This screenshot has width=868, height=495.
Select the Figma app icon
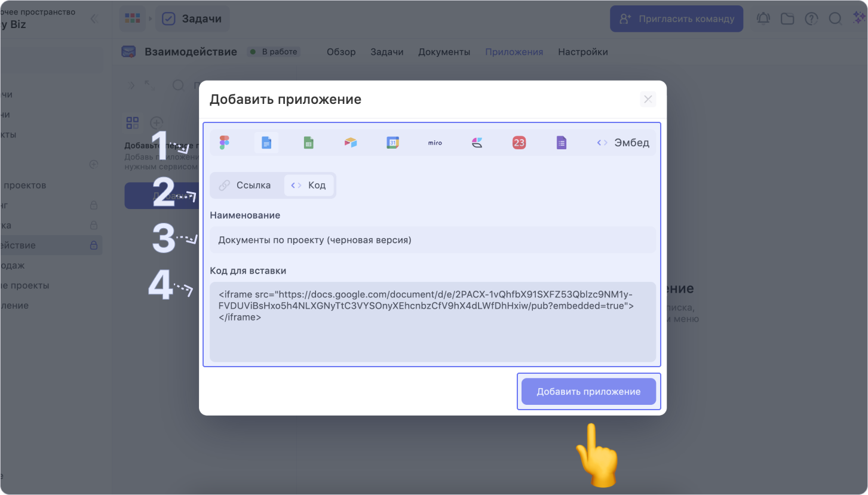point(225,143)
